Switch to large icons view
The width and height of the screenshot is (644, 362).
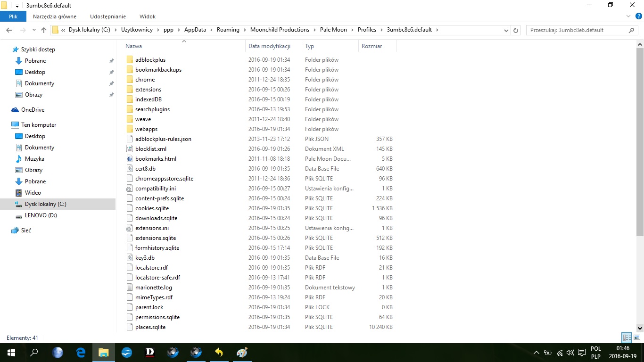click(637, 337)
